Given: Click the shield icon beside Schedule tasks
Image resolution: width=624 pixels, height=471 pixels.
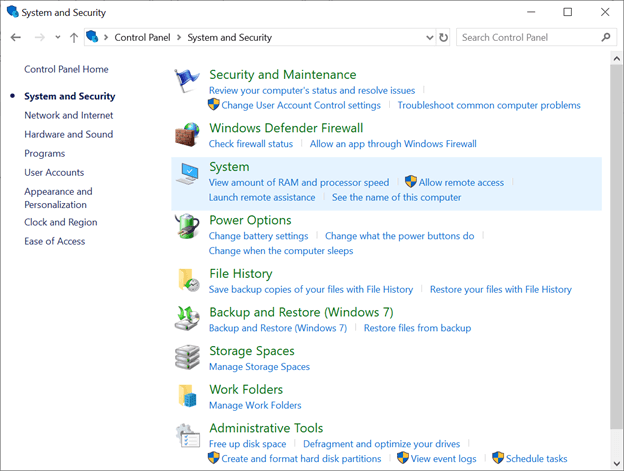Looking at the screenshot, I should click(x=498, y=458).
